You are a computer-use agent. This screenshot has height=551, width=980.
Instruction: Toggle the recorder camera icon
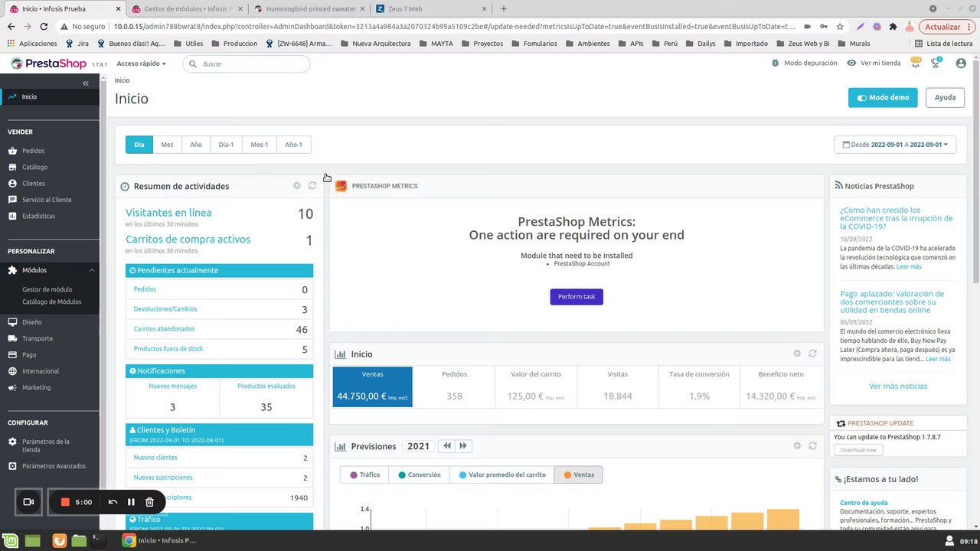[28, 502]
